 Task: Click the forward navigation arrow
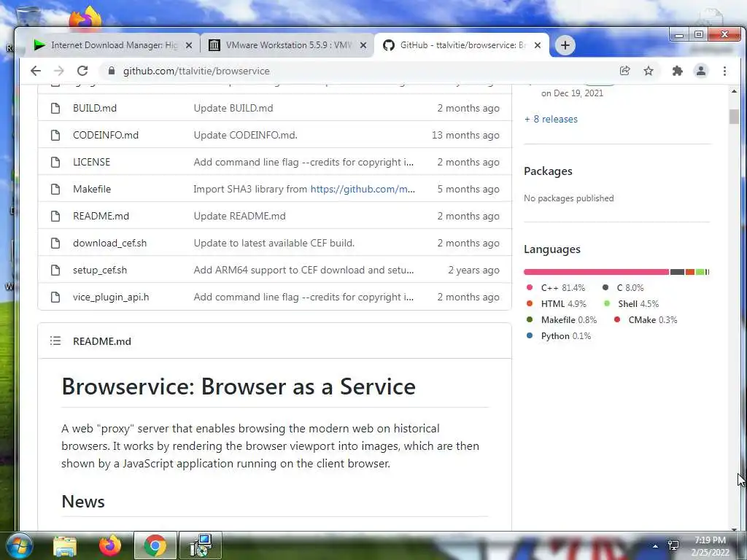[58, 71]
